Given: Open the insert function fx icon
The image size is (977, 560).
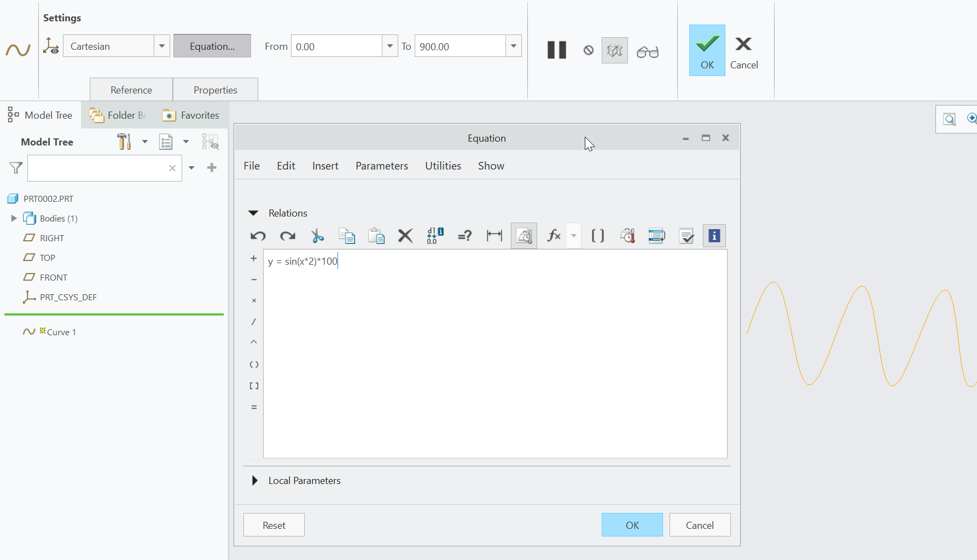Looking at the screenshot, I should [x=554, y=236].
